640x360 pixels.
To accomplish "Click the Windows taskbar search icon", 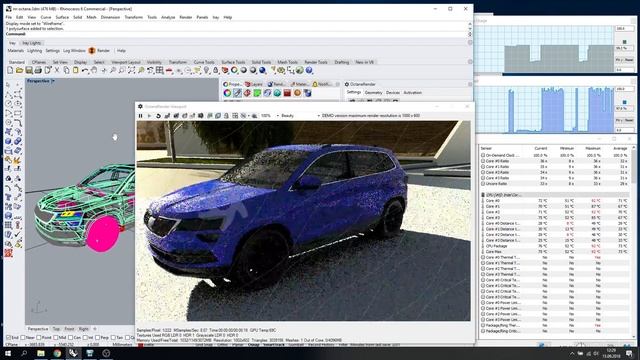I will coord(24,353).
